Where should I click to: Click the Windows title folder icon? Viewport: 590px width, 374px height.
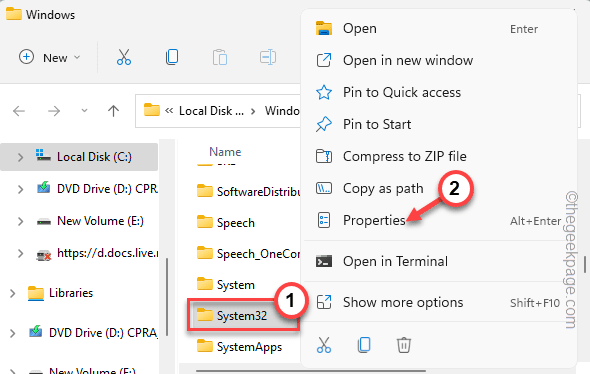14,14
